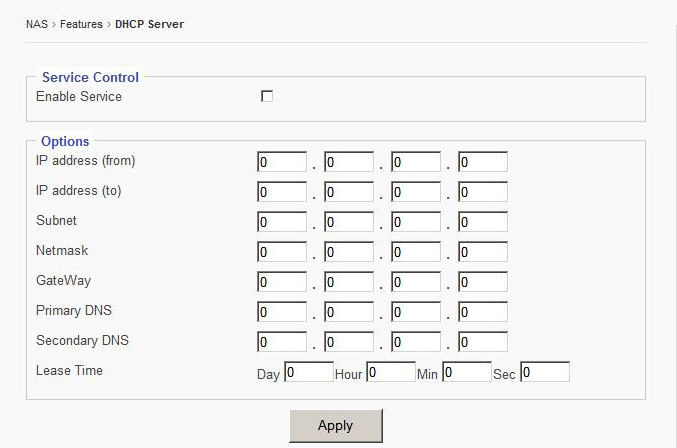Click the Apply button
Viewport: 677px width, 448px height.
pos(335,425)
